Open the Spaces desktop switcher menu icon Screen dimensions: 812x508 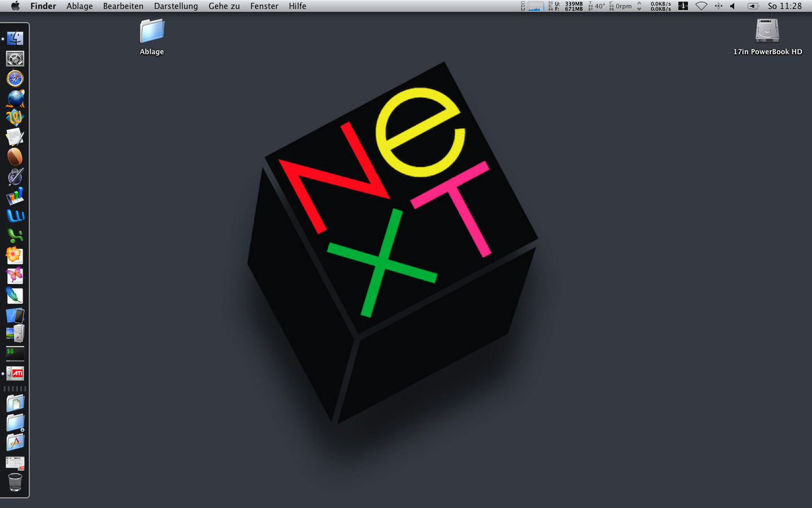click(683, 6)
